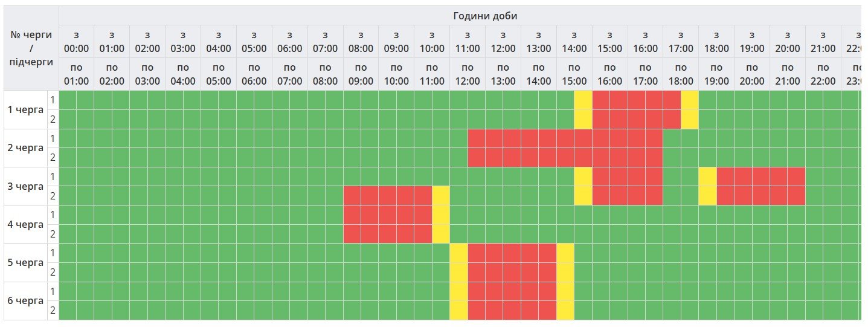
Task: Click the '4 черга' row label
Action: pos(25,224)
